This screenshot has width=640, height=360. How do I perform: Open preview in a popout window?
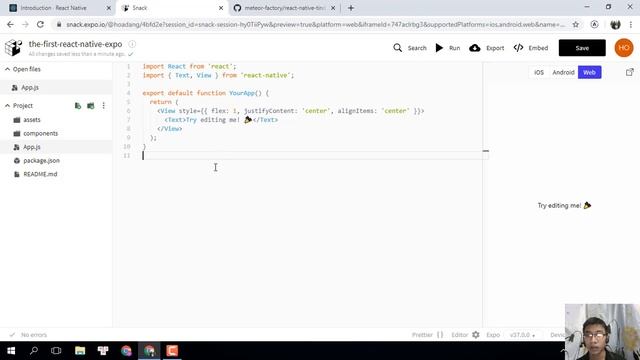(x=629, y=72)
